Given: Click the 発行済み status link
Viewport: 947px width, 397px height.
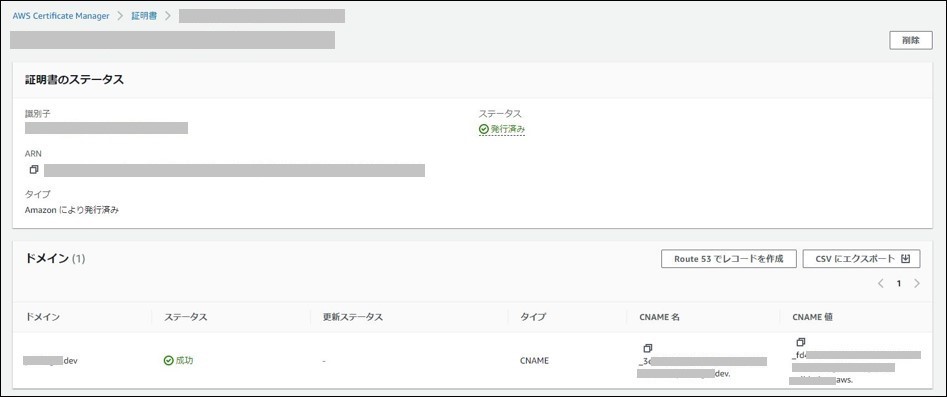Looking at the screenshot, I should coord(507,129).
